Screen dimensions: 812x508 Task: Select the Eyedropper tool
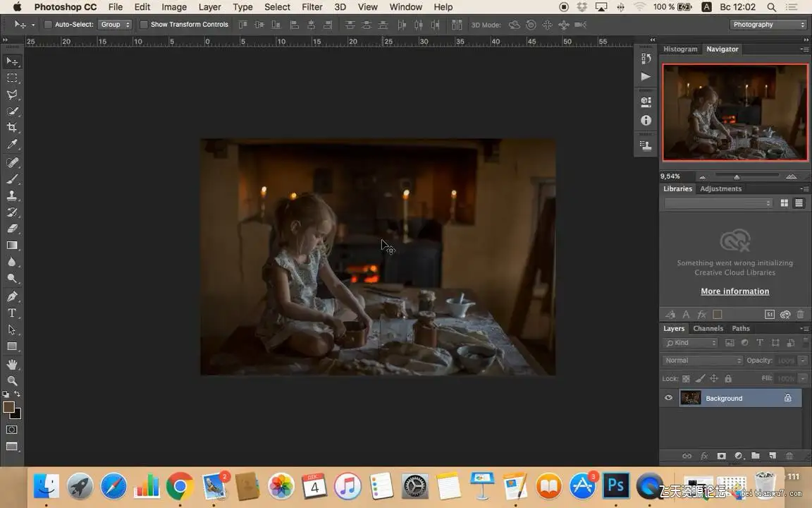12,144
